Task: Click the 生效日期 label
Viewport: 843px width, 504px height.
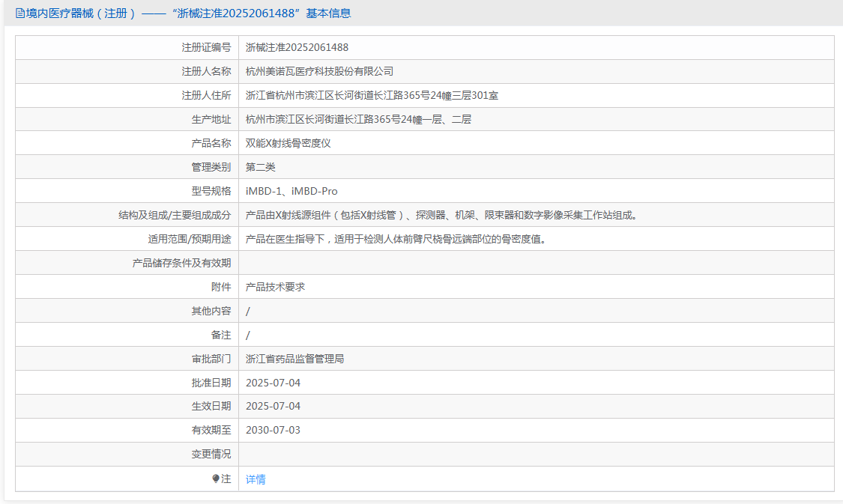Action: 211,406
